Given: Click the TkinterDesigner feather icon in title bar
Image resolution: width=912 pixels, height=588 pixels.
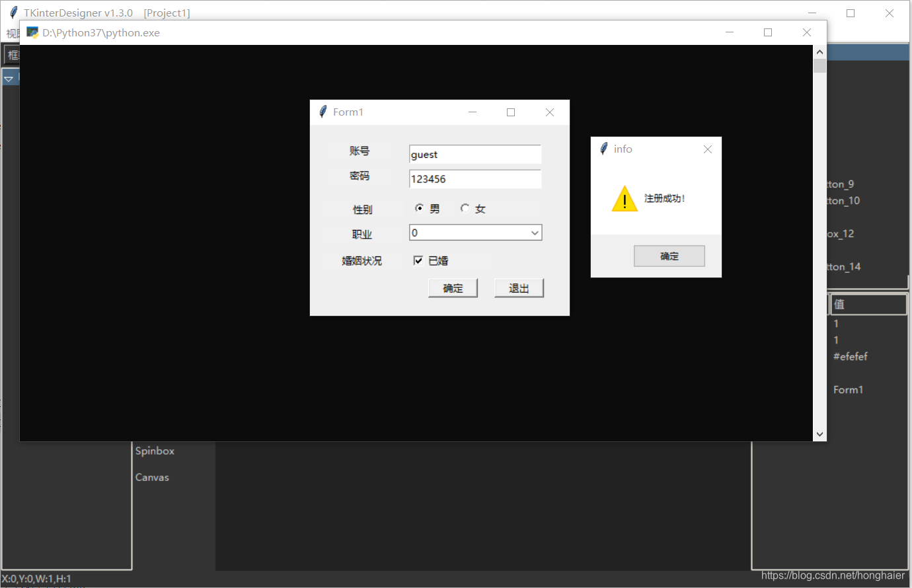Looking at the screenshot, I should click(x=14, y=12).
